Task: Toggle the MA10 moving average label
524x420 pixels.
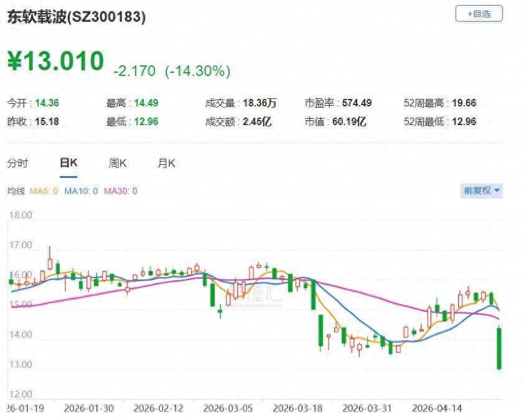Action: (x=81, y=191)
